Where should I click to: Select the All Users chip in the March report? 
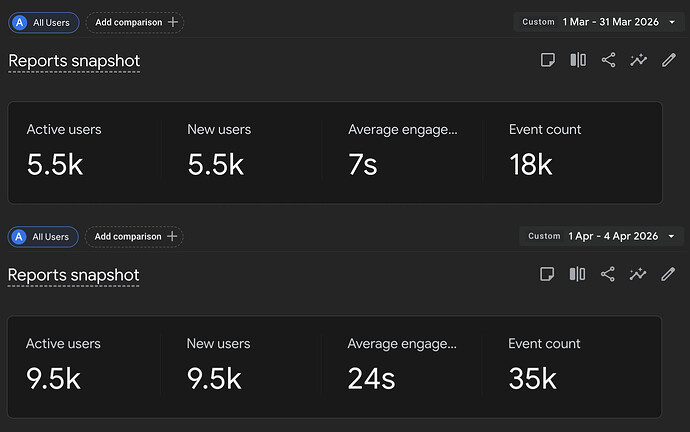click(44, 22)
